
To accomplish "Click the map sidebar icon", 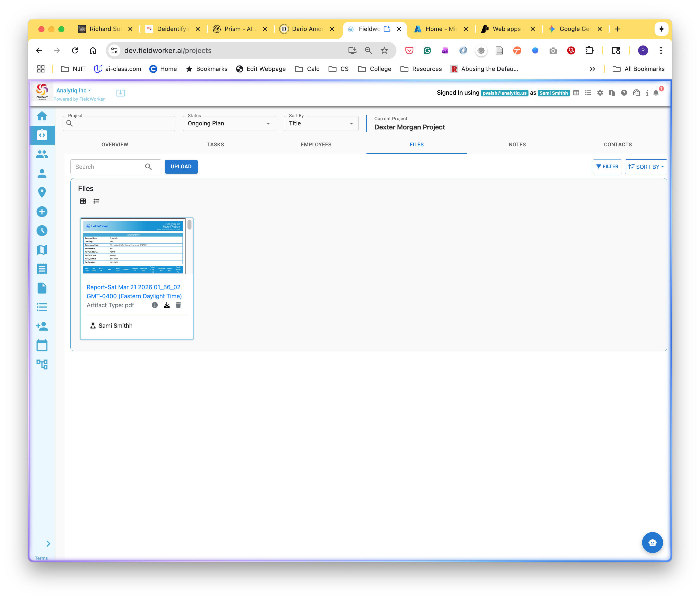I will 42,250.
